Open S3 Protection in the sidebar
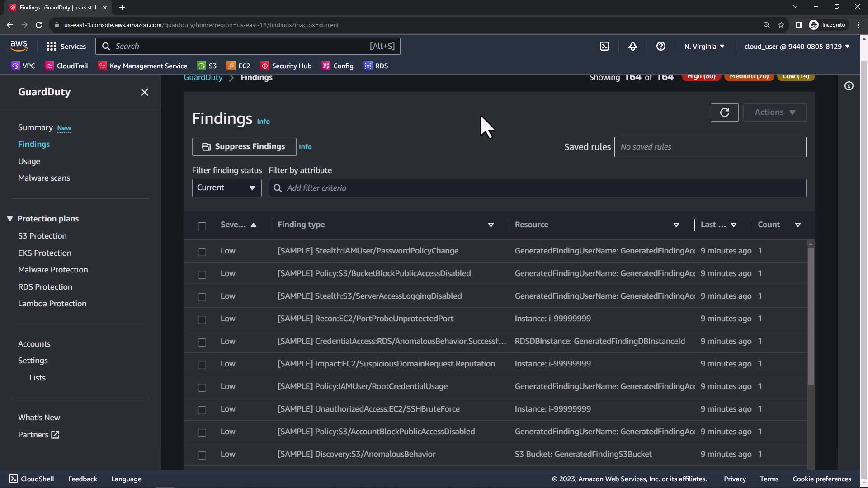The height and width of the screenshot is (488, 868). pos(42,236)
